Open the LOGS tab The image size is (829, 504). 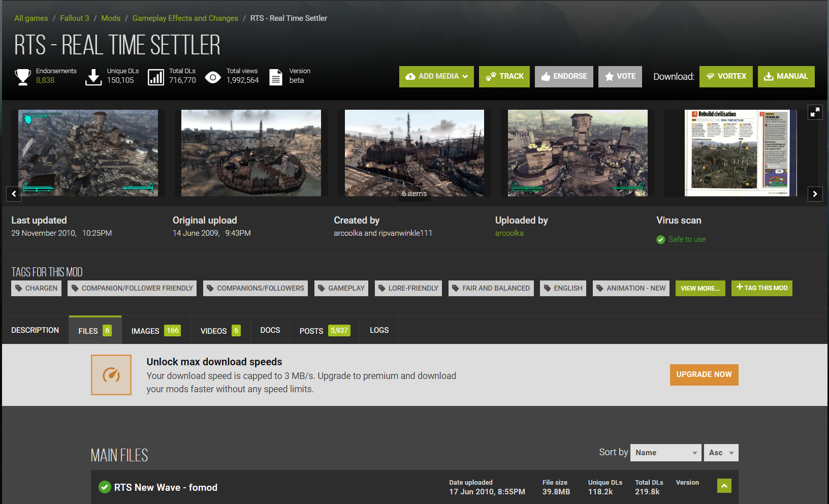click(379, 330)
